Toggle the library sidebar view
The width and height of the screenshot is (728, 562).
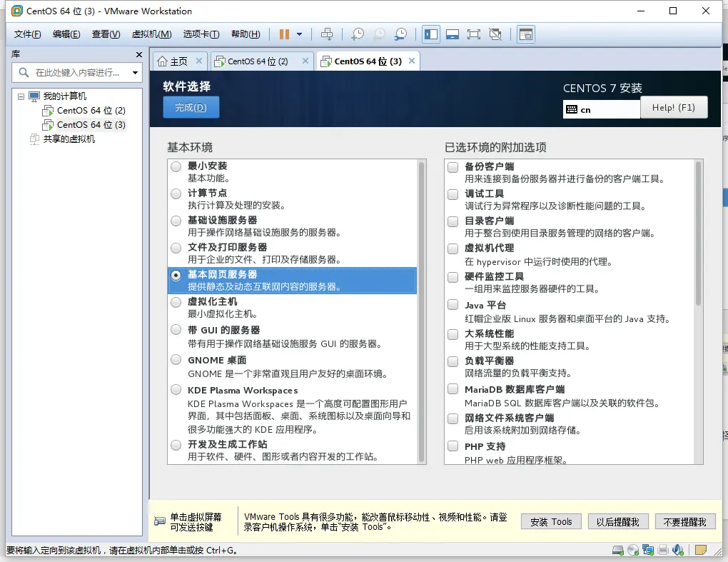431,34
